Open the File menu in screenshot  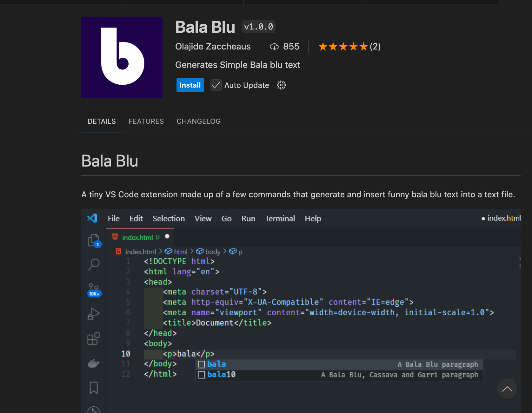pyautogui.click(x=114, y=219)
